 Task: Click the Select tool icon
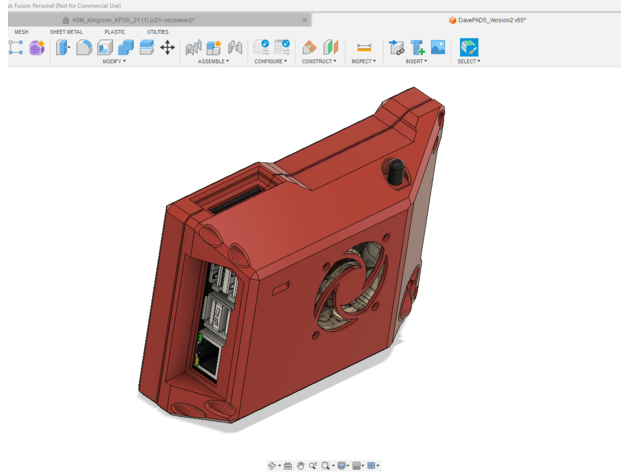[x=468, y=47]
